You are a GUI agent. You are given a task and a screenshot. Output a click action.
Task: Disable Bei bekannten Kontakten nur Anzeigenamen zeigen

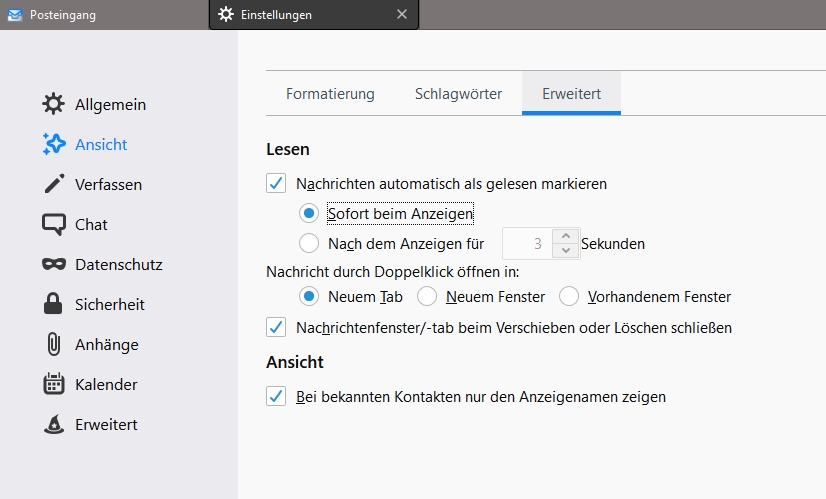pyautogui.click(x=276, y=396)
